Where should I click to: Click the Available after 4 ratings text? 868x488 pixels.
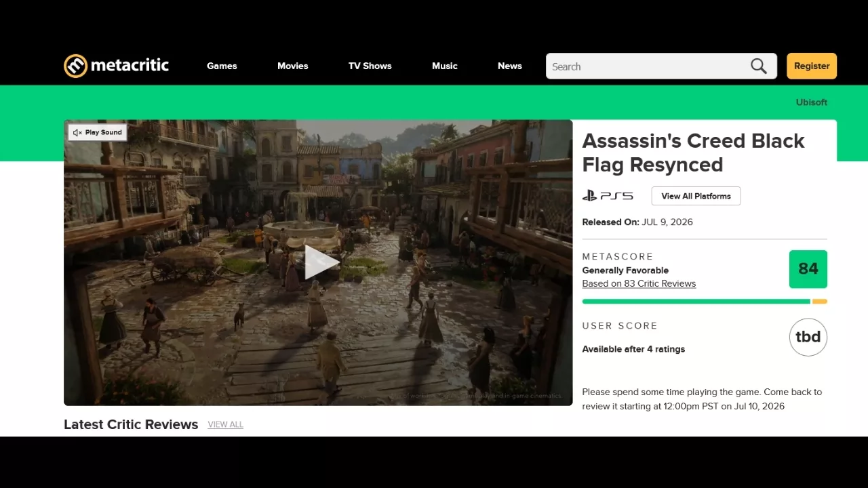(x=633, y=349)
